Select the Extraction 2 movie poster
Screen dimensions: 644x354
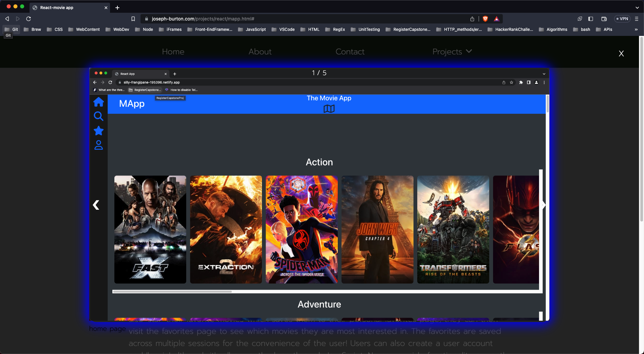tap(226, 230)
